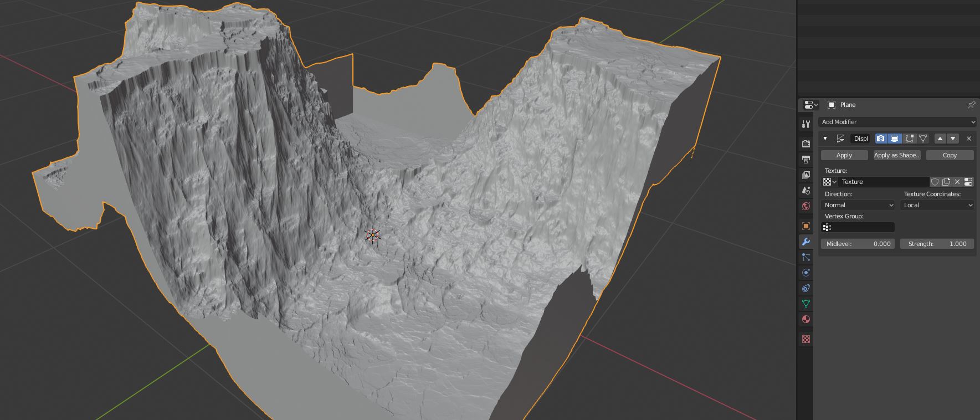Open the Render properties tab
The height and width of the screenshot is (420, 980).
point(806,144)
